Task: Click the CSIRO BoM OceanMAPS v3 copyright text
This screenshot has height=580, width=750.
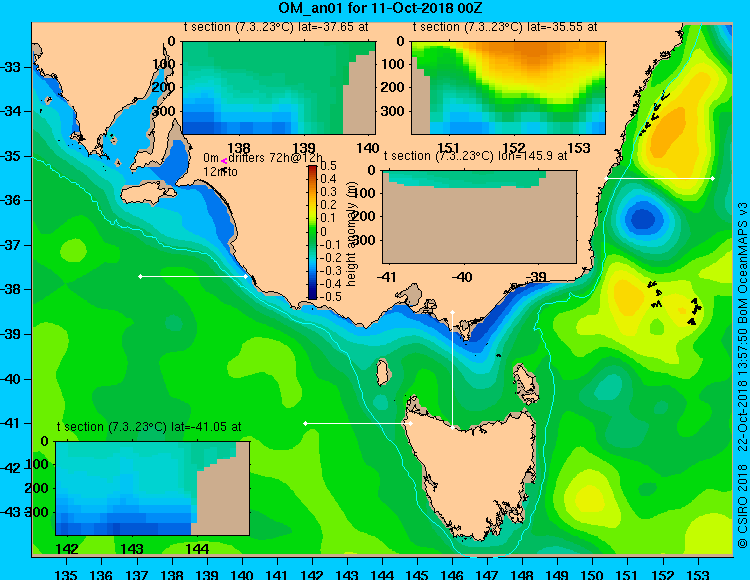Action: [x=742, y=374]
